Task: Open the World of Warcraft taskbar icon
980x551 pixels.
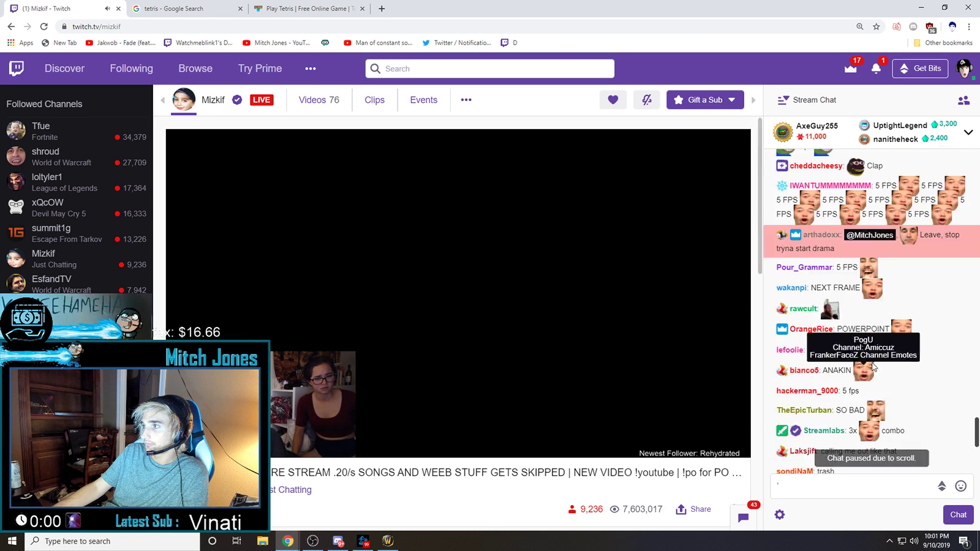Action: [x=388, y=541]
